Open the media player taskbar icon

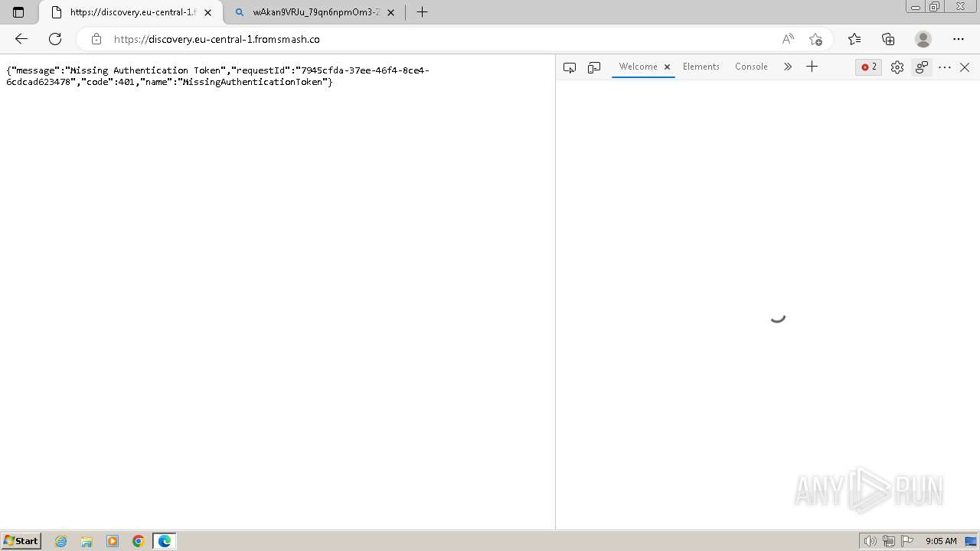coord(113,541)
